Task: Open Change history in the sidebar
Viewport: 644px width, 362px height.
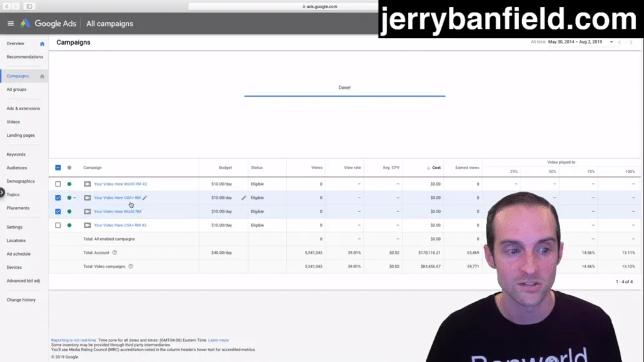Action: coord(21,300)
